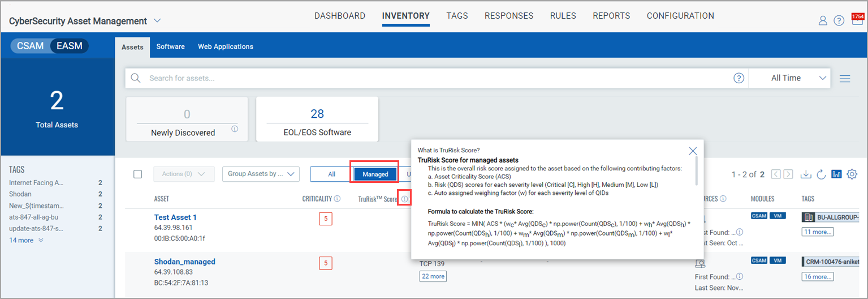This screenshot has height=299, width=868.
Task: Select the All assets filter
Action: point(331,174)
